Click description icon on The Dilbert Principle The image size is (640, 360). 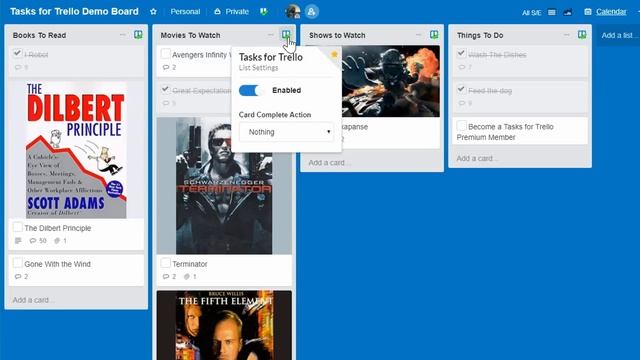18,241
